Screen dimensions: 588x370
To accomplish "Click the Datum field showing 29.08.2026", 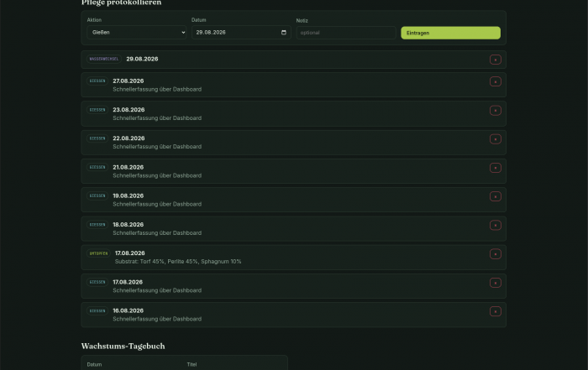I will click(241, 32).
